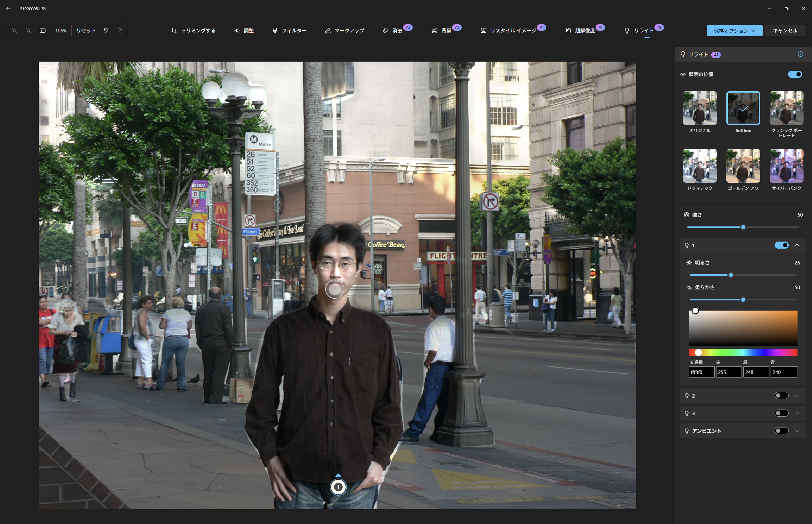
Task: Collapse the light 1 settings chevron
Action: coord(797,245)
